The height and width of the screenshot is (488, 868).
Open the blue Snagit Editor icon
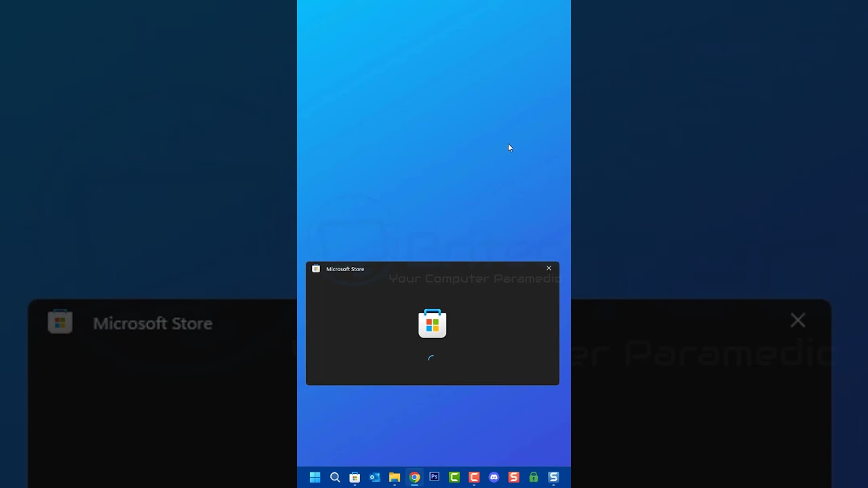click(x=553, y=477)
